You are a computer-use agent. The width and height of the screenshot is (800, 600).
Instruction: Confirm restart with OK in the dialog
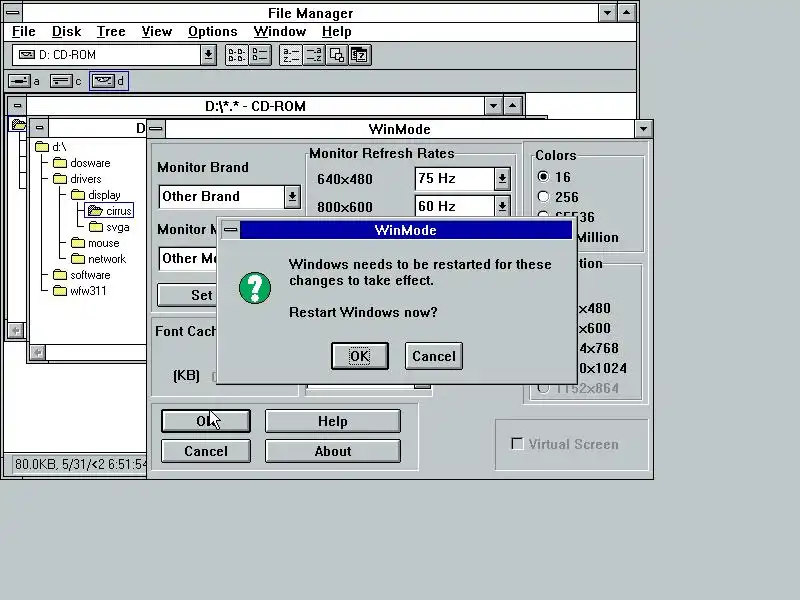pyautogui.click(x=360, y=356)
